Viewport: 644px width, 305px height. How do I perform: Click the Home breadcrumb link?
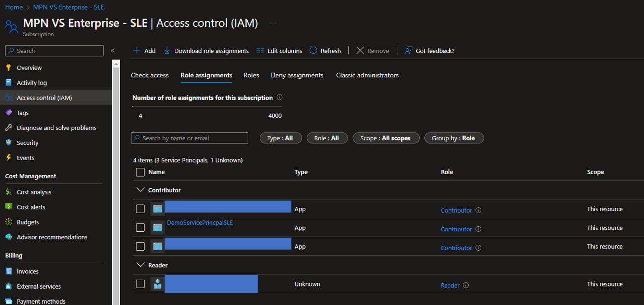tap(14, 7)
